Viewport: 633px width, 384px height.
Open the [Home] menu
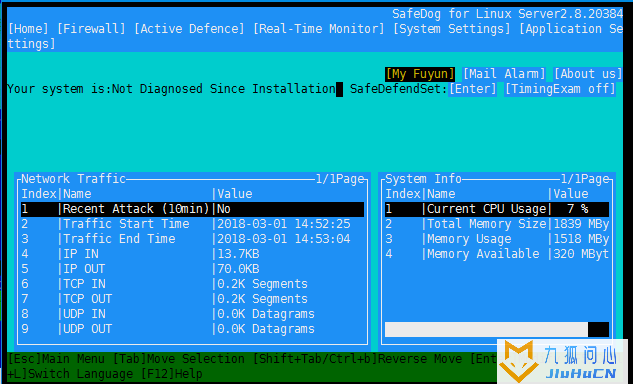pyautogui.click(x=28, y=29)
